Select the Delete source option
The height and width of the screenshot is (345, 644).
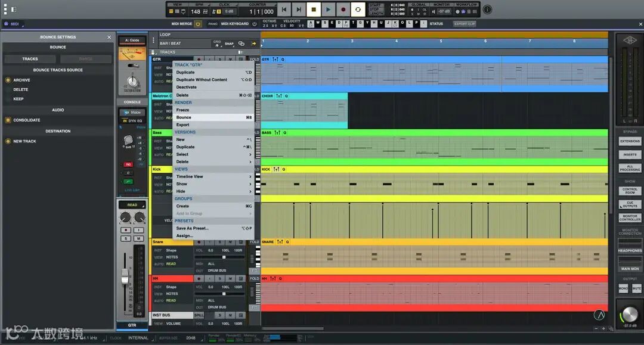click(x=20, y=89)
